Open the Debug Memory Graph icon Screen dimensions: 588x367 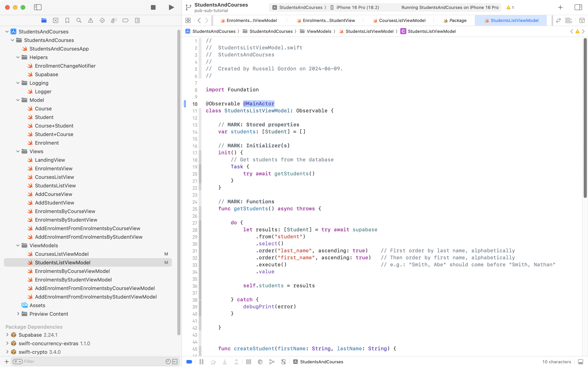click(272, 362)
